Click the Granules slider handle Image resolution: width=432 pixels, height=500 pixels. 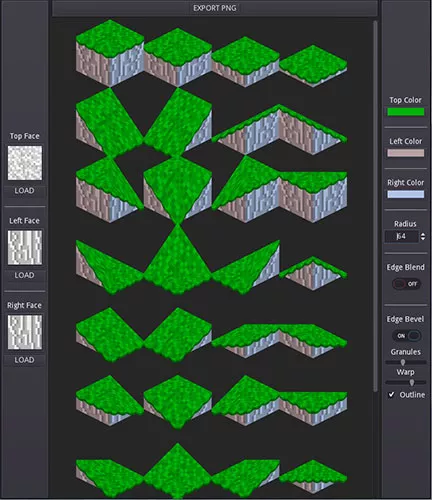point(403,362)
